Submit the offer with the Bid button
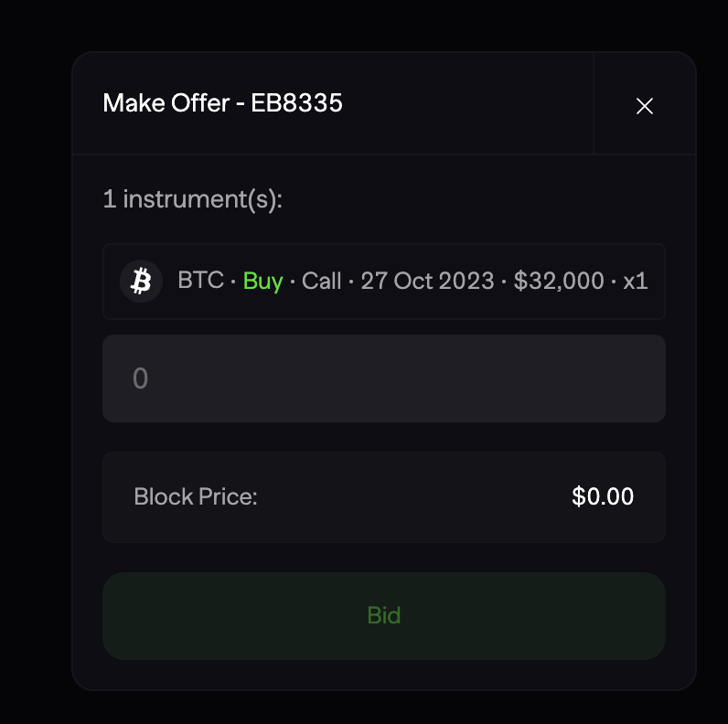 [x=384, y=616]
